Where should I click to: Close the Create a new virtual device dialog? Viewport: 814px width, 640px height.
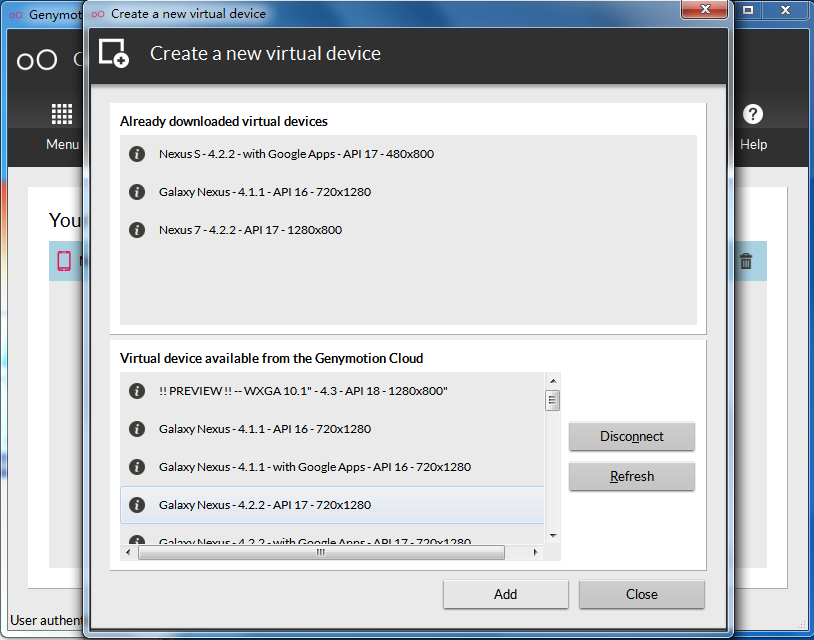(x=704, y=9)
